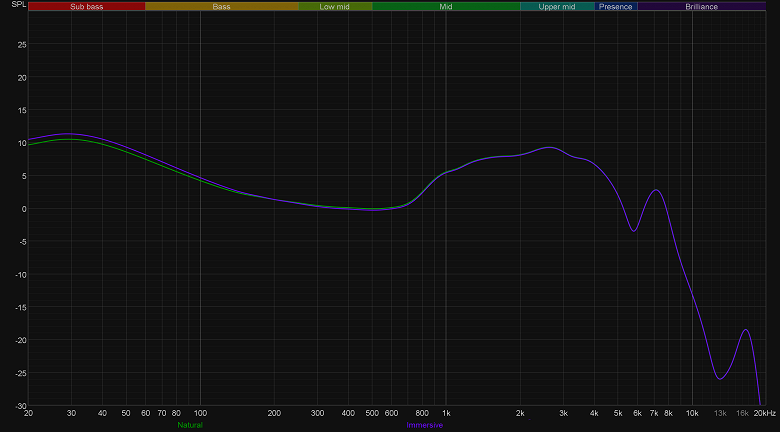Screen dimensions: 780x432
Task: Click the 10k frequency axis label
Action: click(x=692, y=413)
